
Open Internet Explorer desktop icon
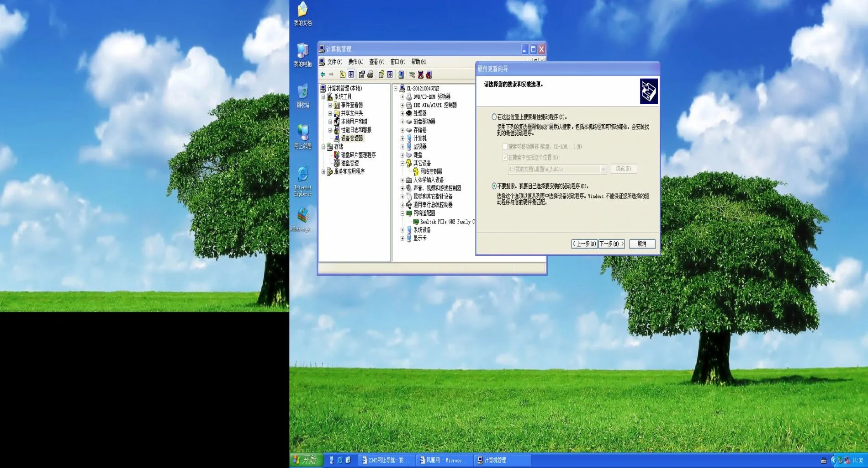(303, 181)
